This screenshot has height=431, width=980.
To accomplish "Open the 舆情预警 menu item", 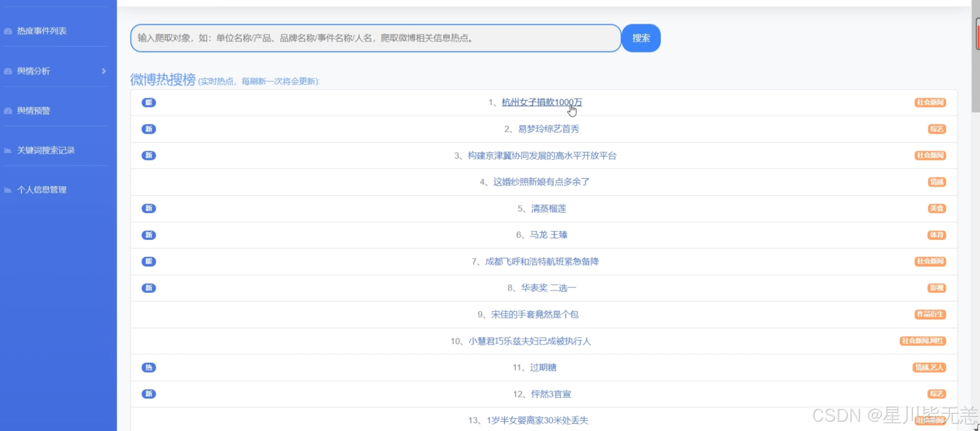I will (34, 111).
